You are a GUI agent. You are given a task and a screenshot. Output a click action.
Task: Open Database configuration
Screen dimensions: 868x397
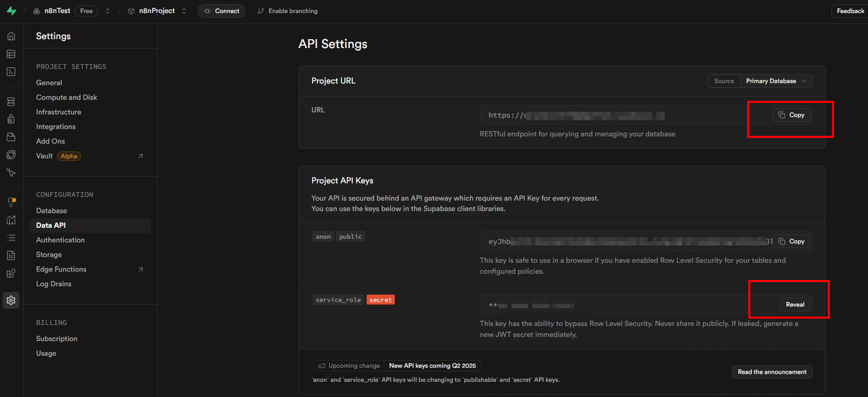[51, 211]
